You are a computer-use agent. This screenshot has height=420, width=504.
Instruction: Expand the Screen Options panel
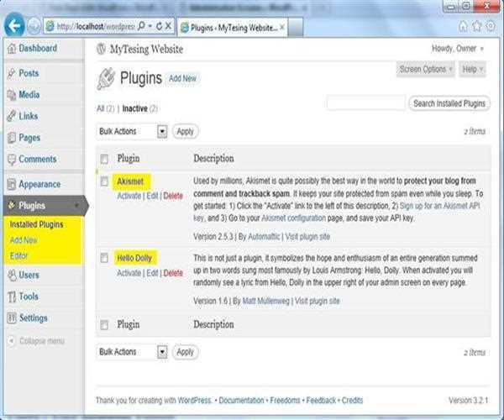click(426, 69)
